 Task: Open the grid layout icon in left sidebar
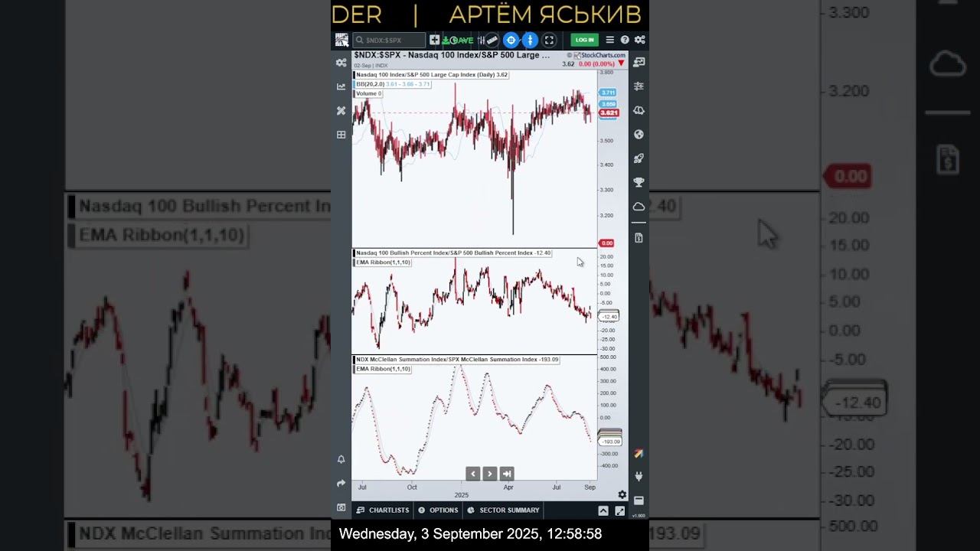[341, 135]
